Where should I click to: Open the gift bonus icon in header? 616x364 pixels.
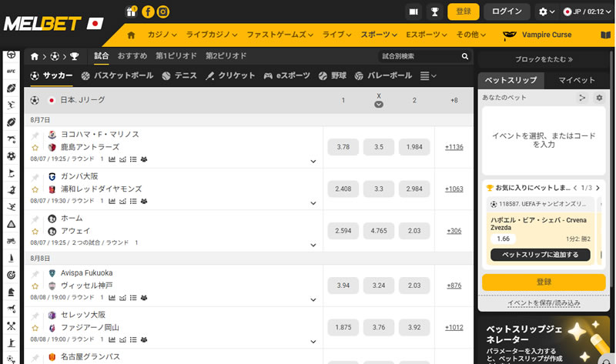click(131, 12)
